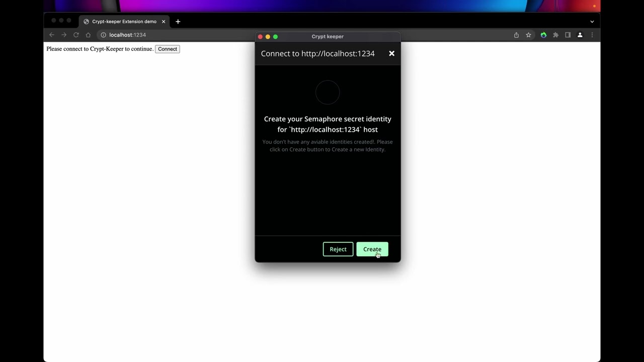644x362 pixels.
Task: Click the Connect button on the webpage
Action: (168, 49)
